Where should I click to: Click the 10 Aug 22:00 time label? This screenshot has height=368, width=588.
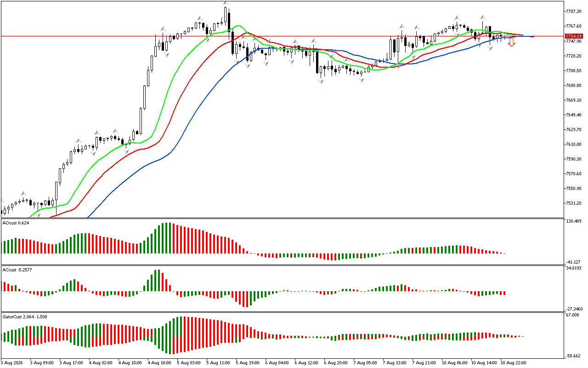[514, 362]
